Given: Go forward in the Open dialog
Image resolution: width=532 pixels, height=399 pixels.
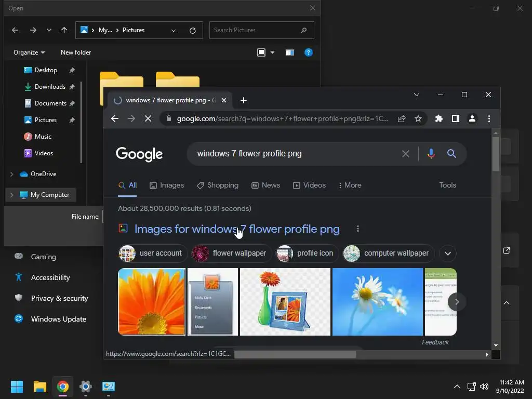Looking at the screenshot, I should (x=33, y=30).
